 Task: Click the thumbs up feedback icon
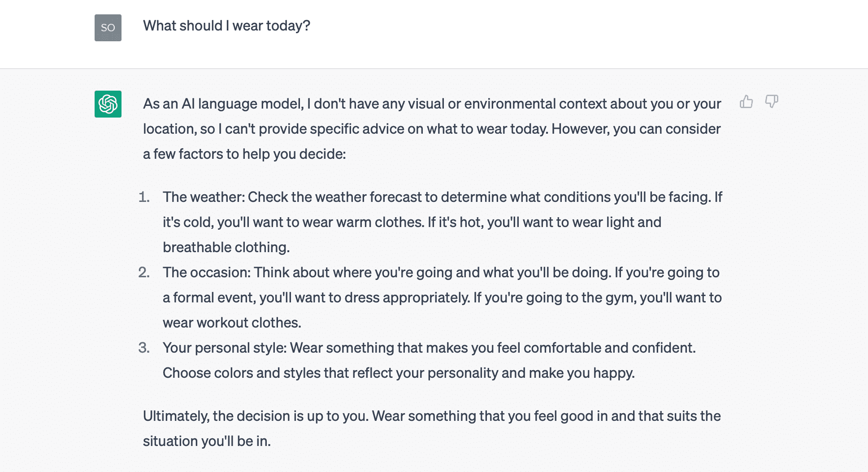coord(746,102)
